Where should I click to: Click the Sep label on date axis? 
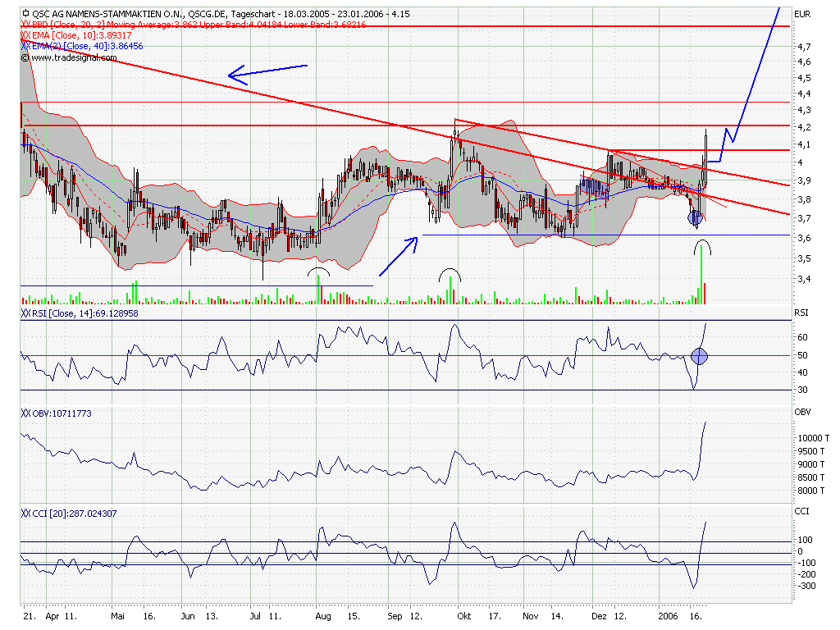pos(395,617)
